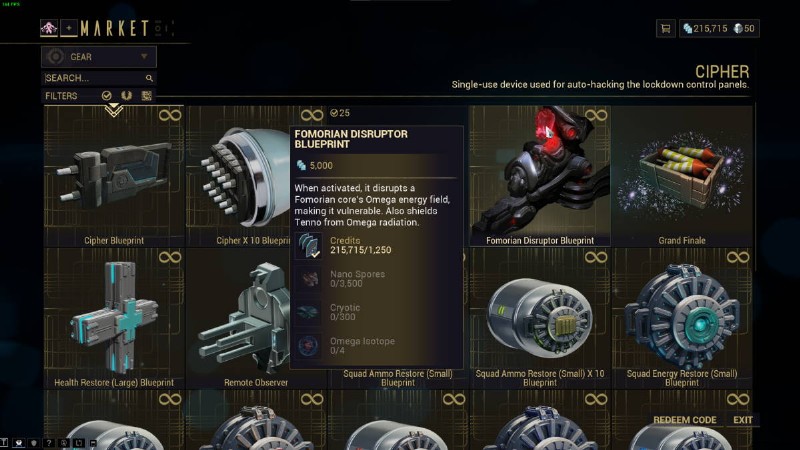Select the Cipher Blueprint item

pos(114,176)
